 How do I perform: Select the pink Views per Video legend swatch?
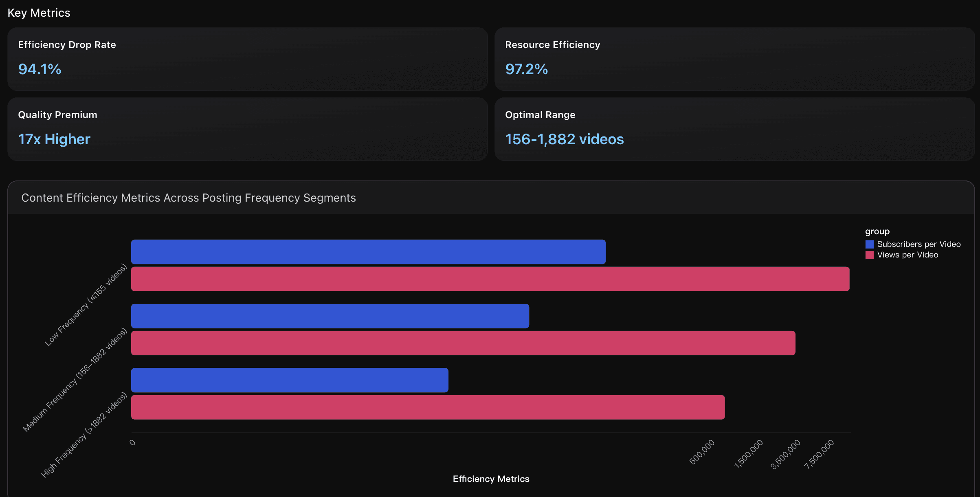869,255
